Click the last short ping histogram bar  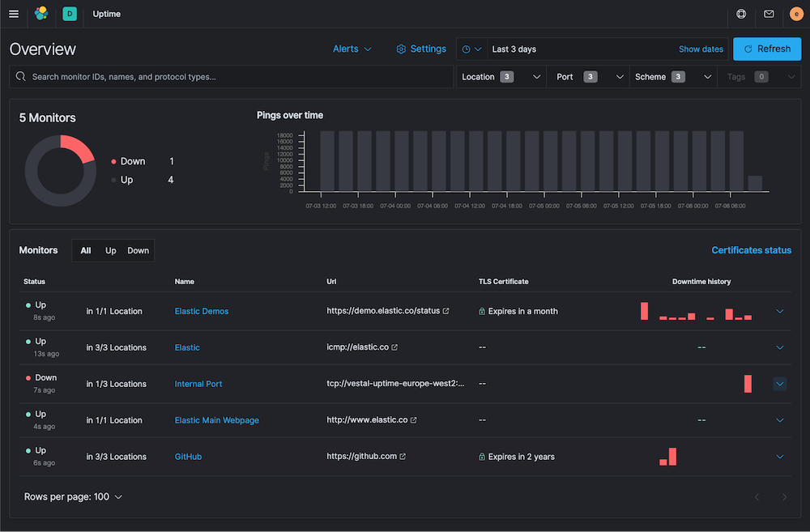pos(755,183)
